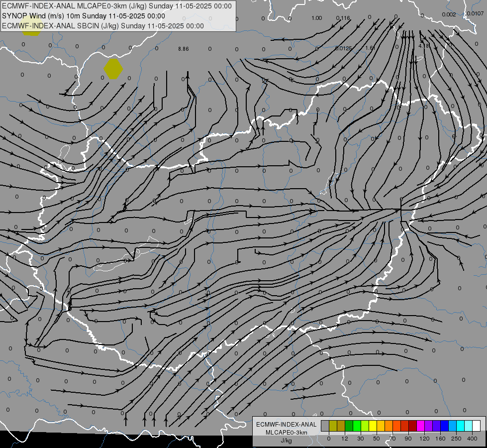Click the legend title ECMWF-INDEX-ANAL
This screenshot has width=487, height=448.
pos(287,425)
